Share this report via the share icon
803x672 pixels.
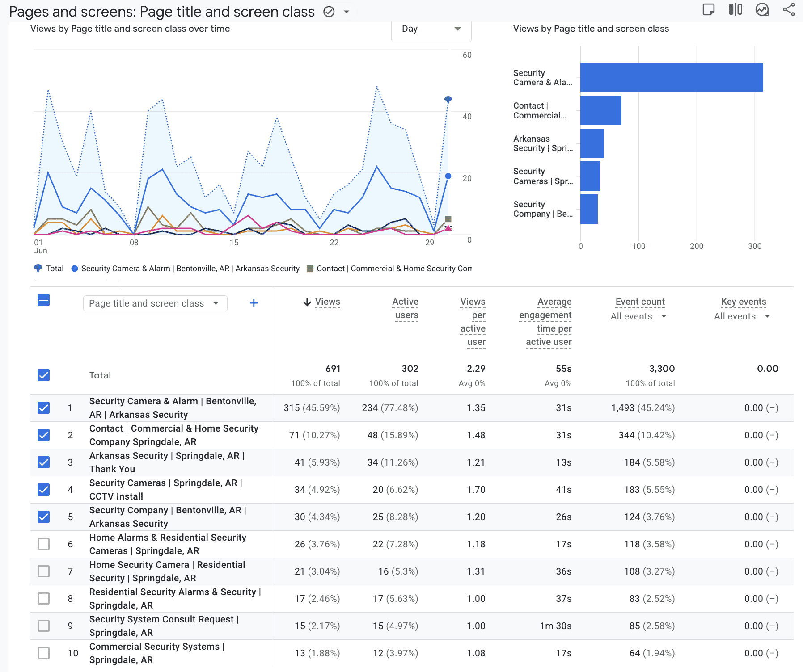[x=789, y=10]
